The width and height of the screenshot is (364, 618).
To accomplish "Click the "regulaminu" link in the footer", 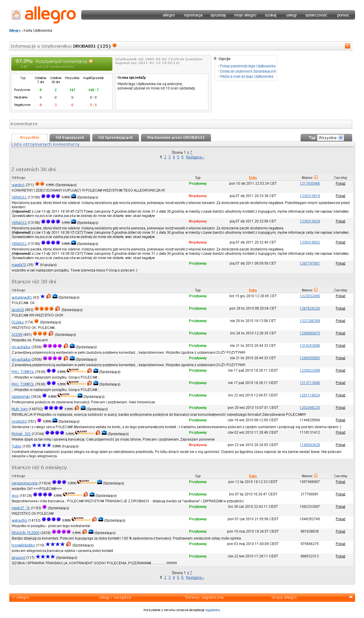I will tap(213, 610).
